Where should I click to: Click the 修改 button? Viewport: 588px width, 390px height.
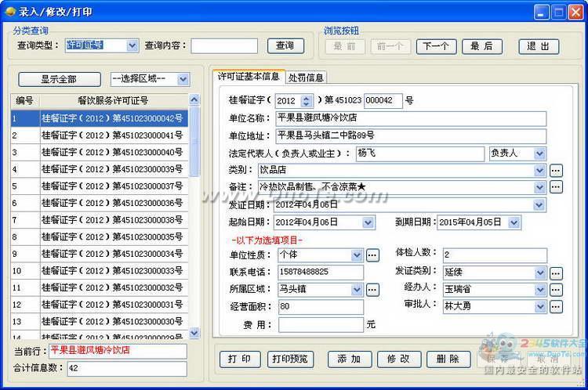click(399, 359)
